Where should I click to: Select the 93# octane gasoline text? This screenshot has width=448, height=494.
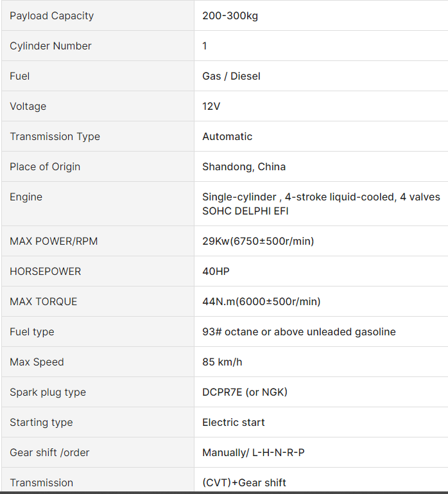[x=299, y=331]
